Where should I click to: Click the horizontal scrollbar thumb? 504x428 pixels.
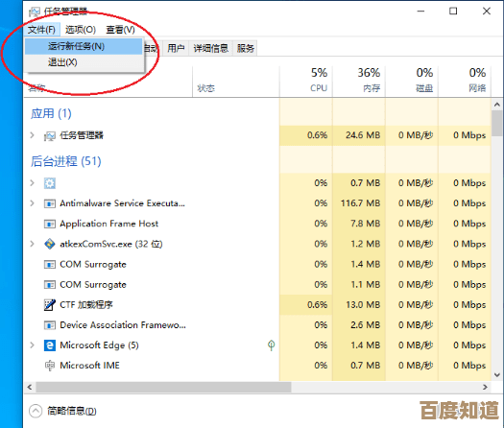coord(163,387)
